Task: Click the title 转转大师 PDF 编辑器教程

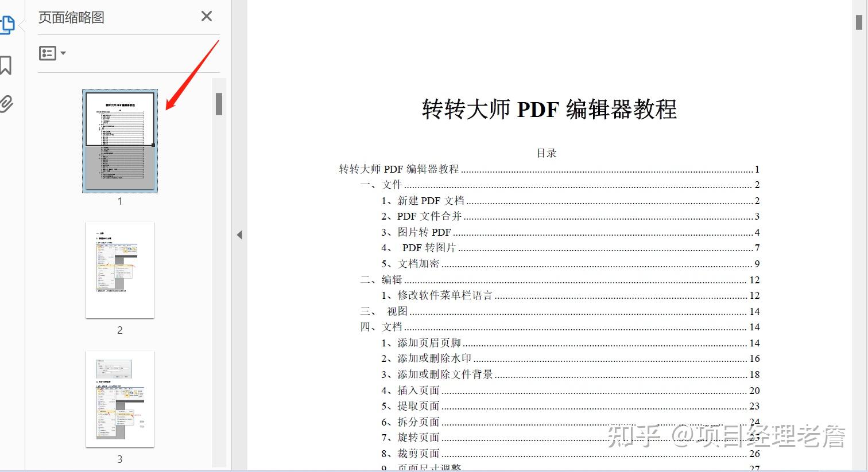Action: pyautogui.click(x=549, y=109)
